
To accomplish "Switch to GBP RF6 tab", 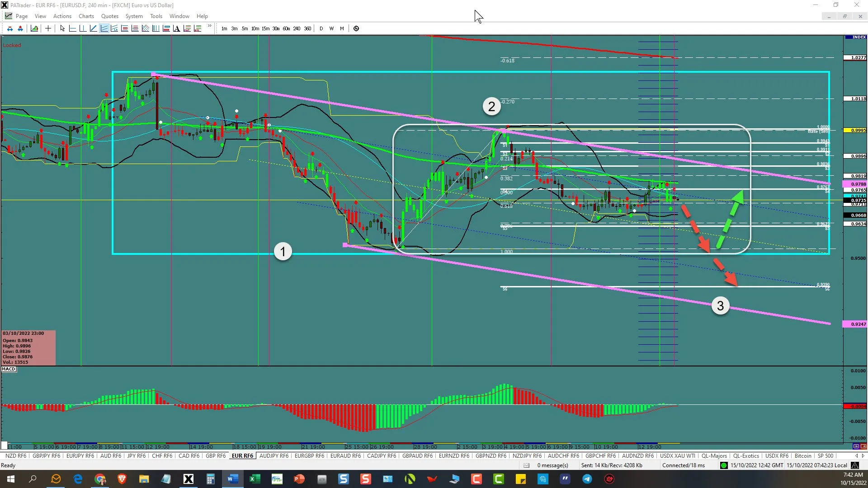I will point(216,455).
